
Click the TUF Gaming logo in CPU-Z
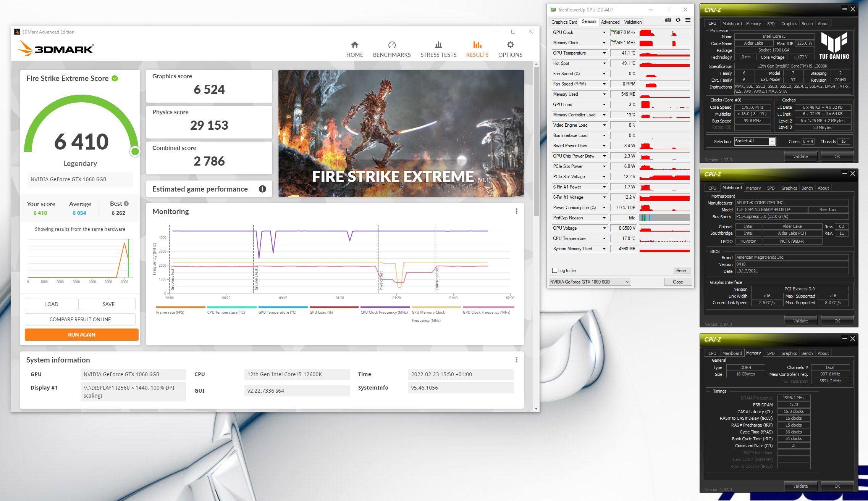(x=834, y=46)
